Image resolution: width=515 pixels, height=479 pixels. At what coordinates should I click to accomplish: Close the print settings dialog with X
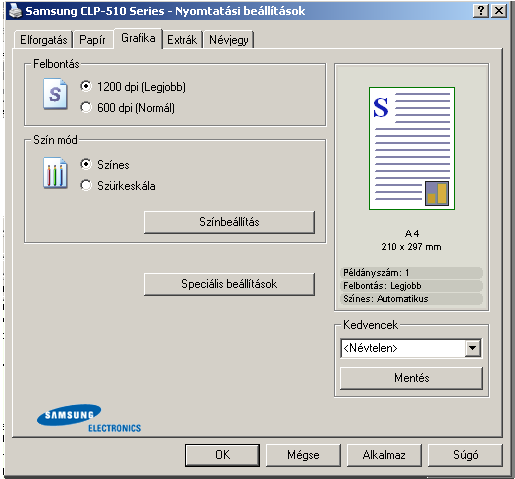coord(499,11)
